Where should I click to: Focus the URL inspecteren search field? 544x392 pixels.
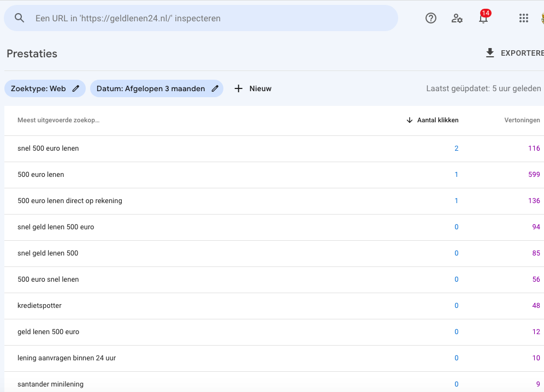pyautogui.click(x=201, y=18)
